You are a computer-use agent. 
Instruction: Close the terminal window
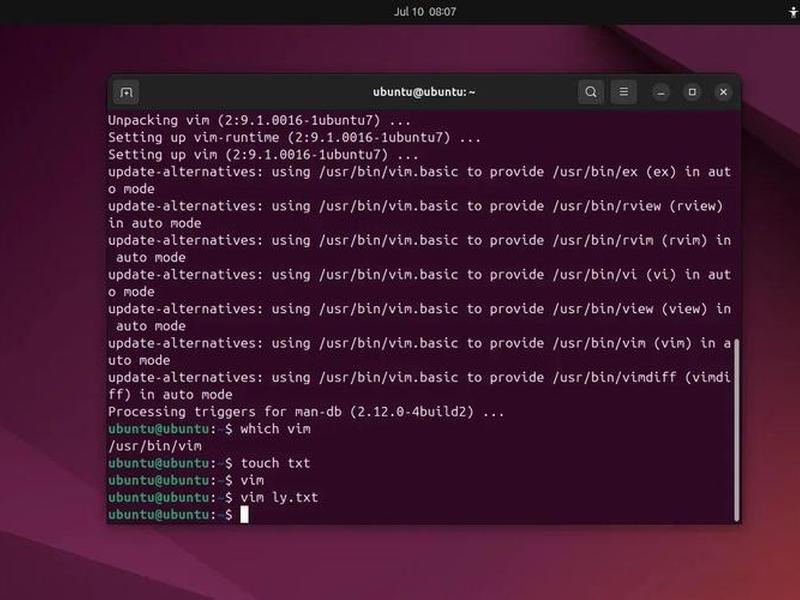point(723,92)
